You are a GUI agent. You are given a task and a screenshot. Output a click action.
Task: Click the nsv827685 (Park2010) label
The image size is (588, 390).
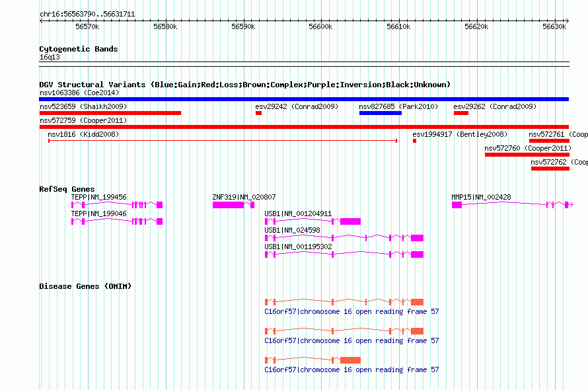(398, 106)
